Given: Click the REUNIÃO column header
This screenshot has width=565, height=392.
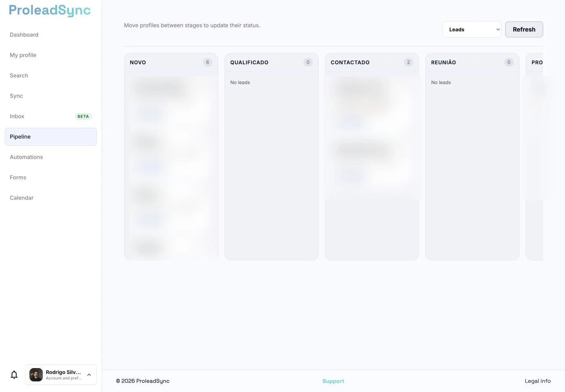Looking at the screenshot, I should click(443, 62).
